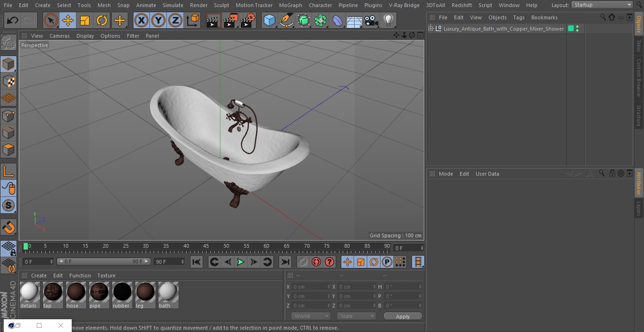Open search in Objects manager

pos(603,17)
